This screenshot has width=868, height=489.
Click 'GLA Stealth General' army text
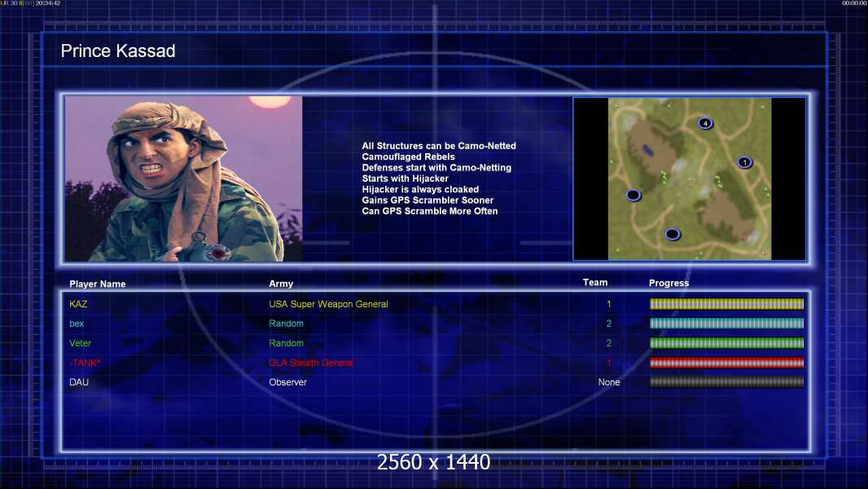pos(310,363)
